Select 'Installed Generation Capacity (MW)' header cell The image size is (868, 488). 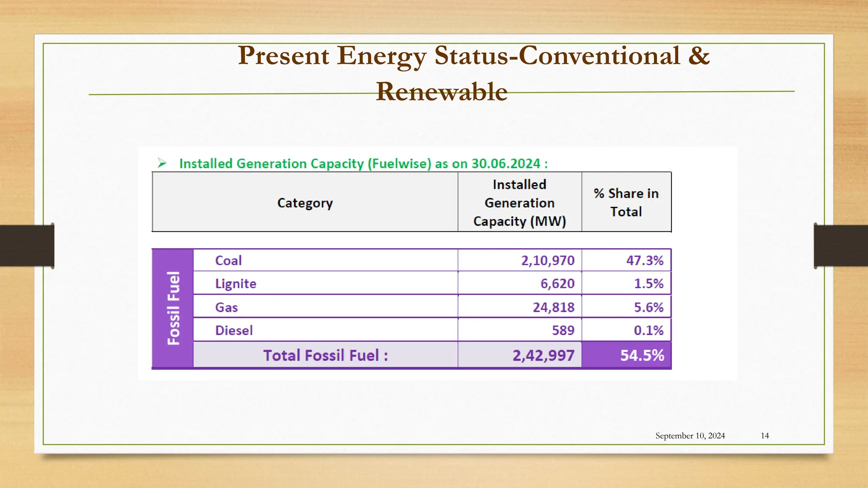pyautogui.click(x=519, y=203)
